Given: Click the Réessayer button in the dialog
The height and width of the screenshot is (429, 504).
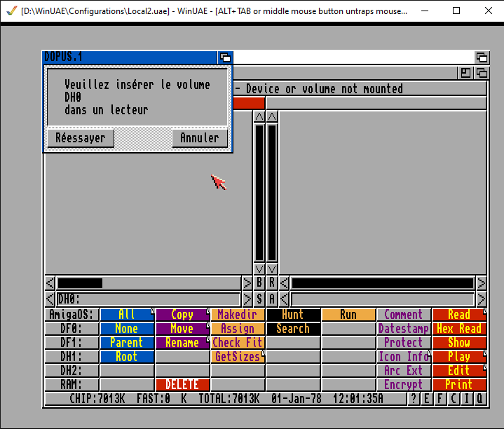Looking at the screenshot, I should (x=81, y=138).
